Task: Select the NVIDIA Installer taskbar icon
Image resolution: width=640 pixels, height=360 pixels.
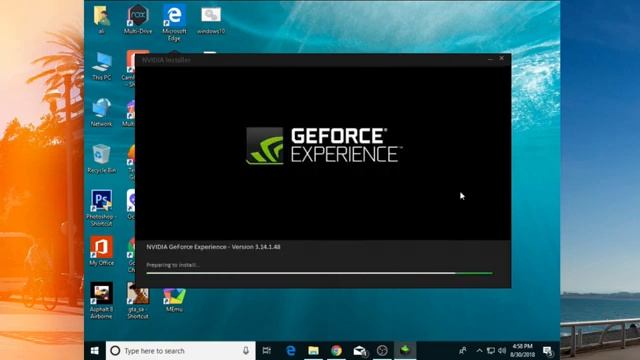Action: point(405,350)
